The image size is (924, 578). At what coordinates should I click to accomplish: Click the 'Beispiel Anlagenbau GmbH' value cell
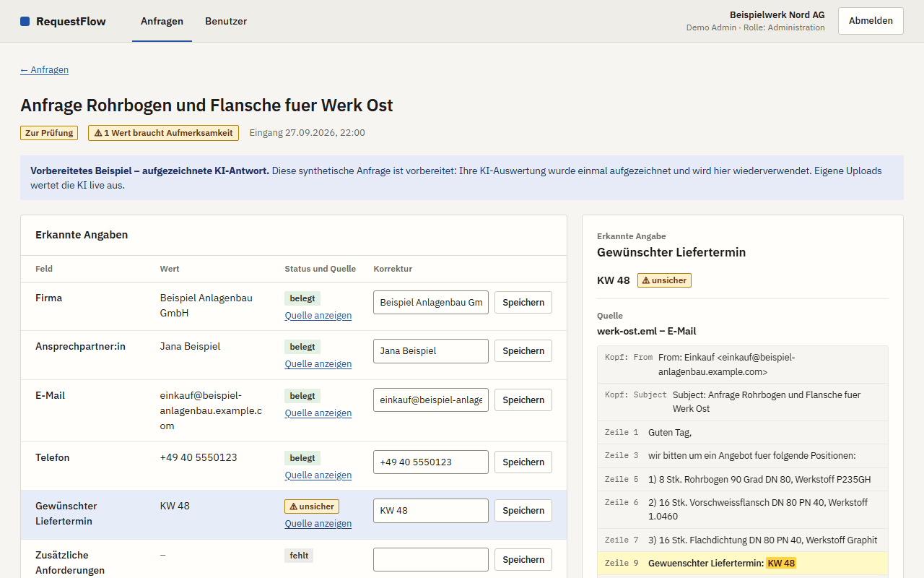click(206, 306)
